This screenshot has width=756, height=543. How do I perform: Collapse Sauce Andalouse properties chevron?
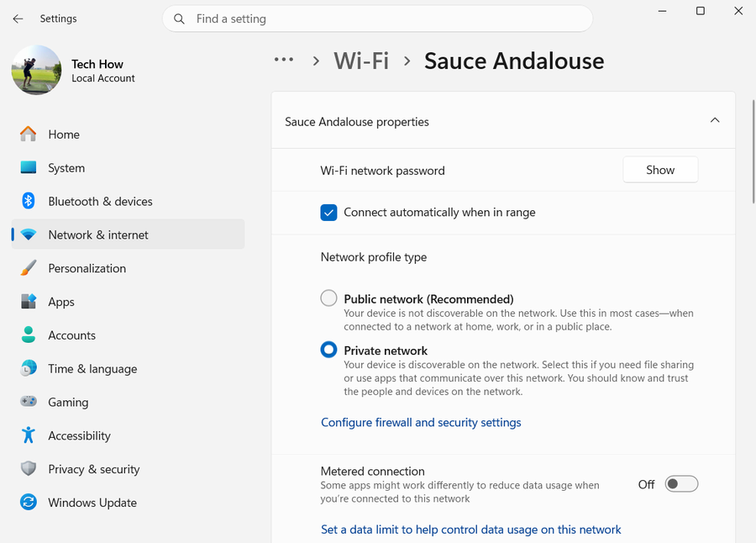pos(715,120)
